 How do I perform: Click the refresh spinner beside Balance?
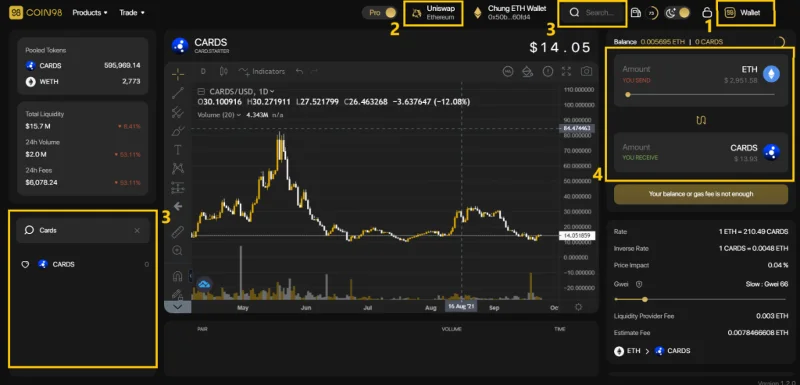pyautogui.click(x=779, y=42)
